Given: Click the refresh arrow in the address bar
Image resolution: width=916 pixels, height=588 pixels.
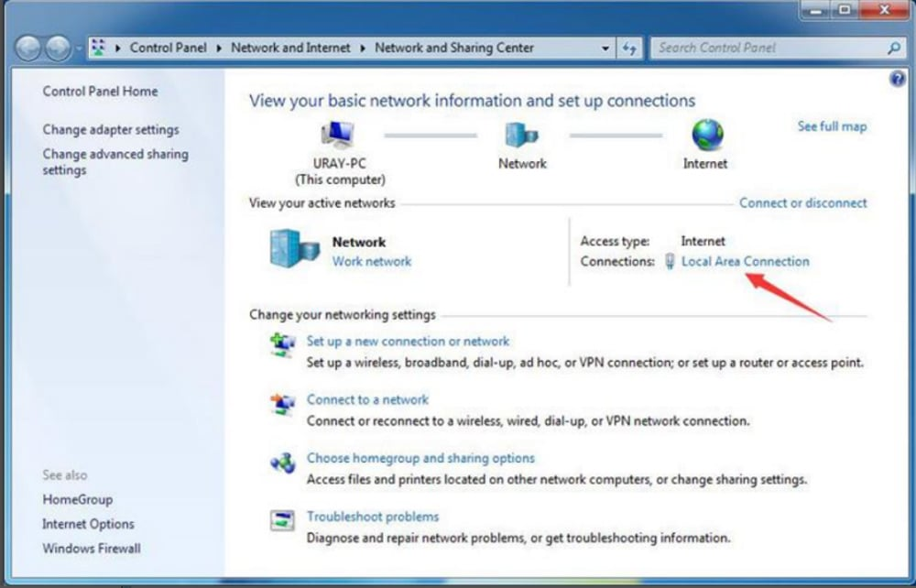Looking at the screenshot, I should click(x=630, y=48).
